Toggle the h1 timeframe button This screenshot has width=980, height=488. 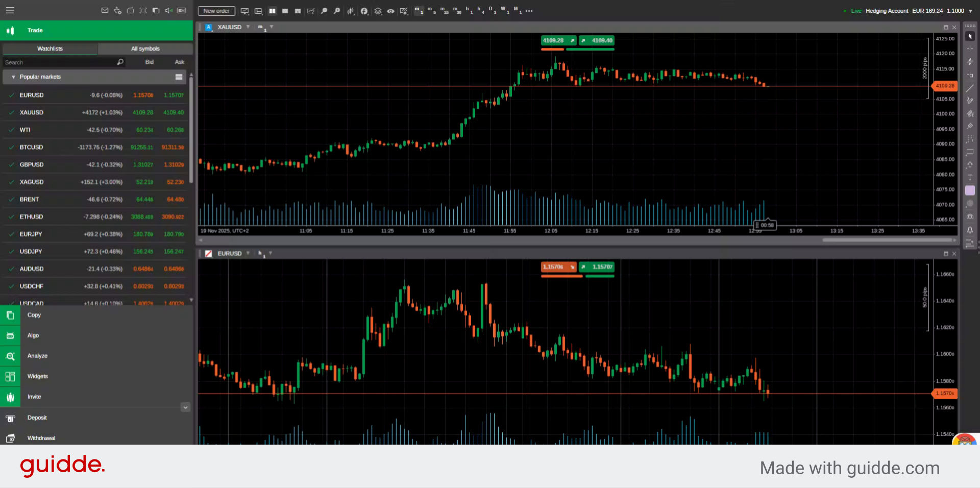pos(468,11)
